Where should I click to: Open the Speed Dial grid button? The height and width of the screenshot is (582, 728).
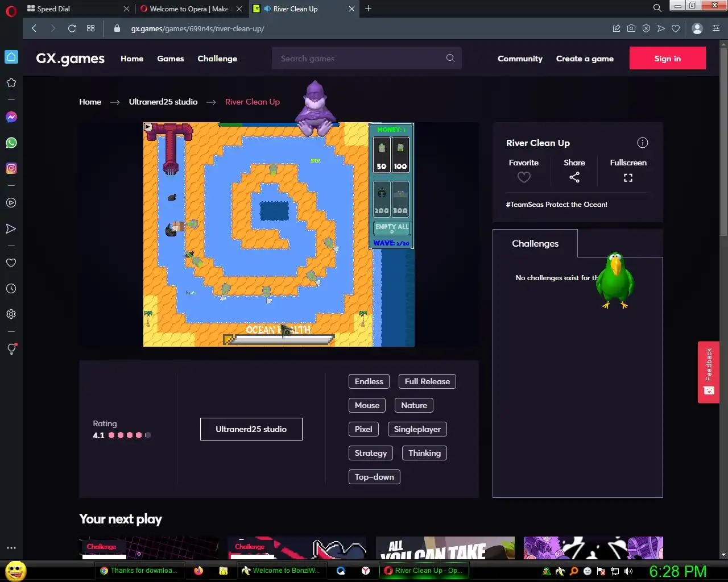pyautogui.click(x=90, y=28)
